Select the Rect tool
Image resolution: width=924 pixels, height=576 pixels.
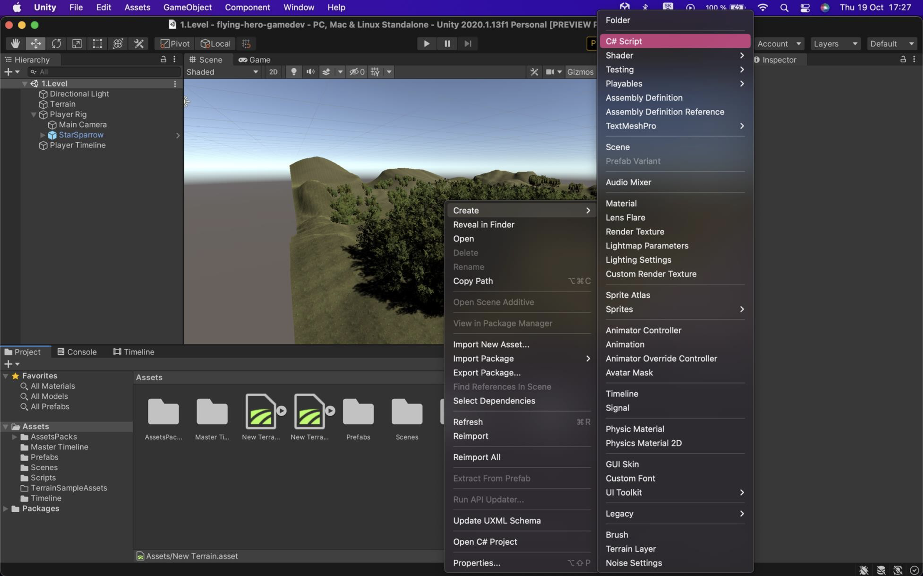tap(97, 43)
